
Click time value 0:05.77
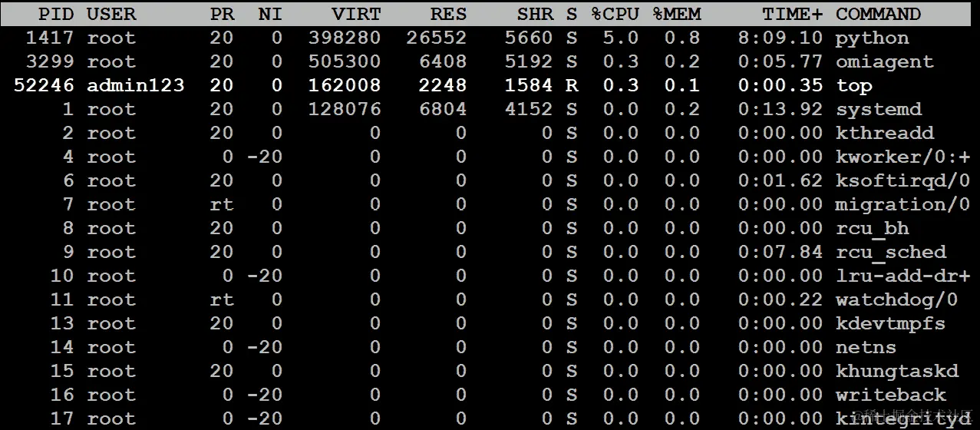[780, 62]
